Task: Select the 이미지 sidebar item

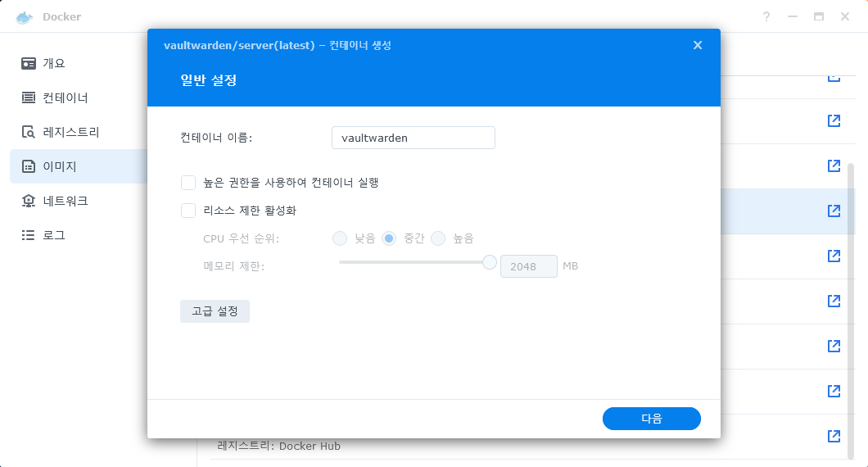Action: (x=78, y=166)
